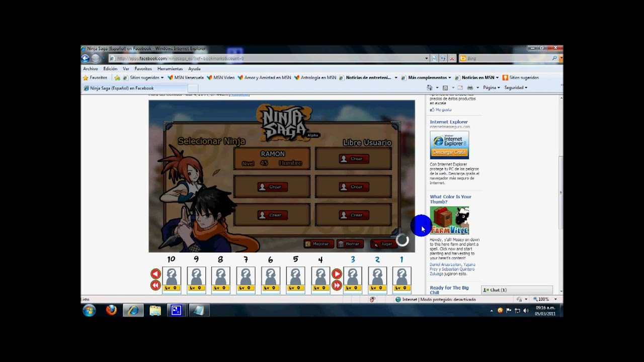644x362 pixels.
Task: Click the Ready for The Big Chill link
Action: coord(449,290)
